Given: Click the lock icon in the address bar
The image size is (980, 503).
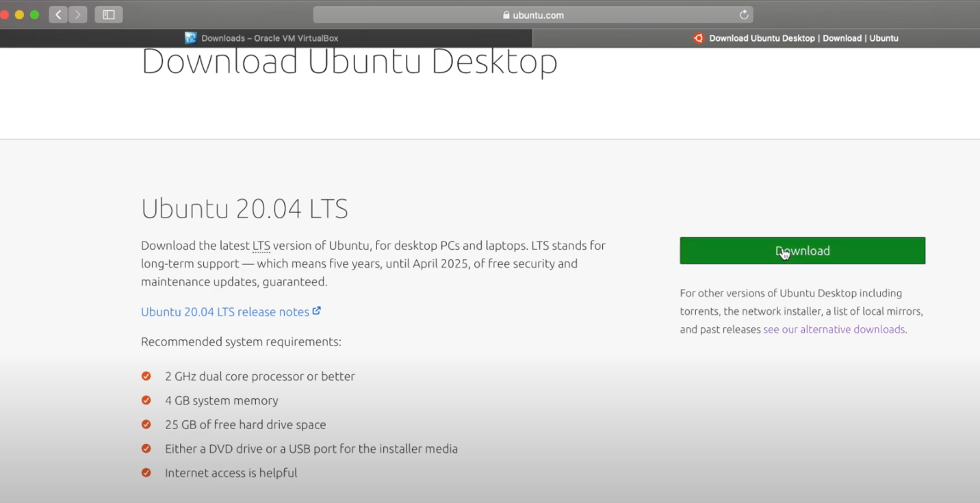Looking at the screenshot, I should tap(506, 15).
